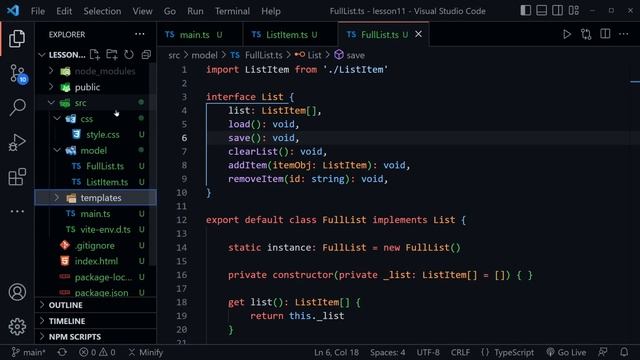Open the Help menu
Viewport: 640px width, 360px height.
click(271, 11)
